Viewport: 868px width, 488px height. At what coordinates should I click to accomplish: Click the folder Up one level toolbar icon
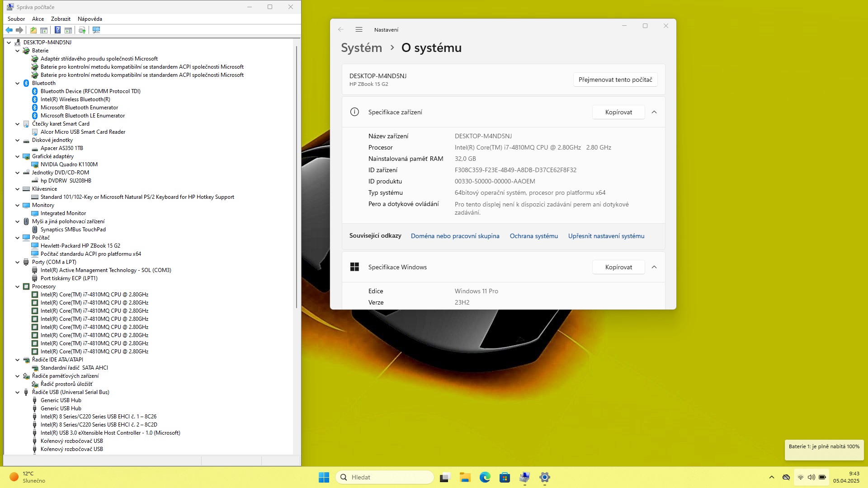(33, 30)
